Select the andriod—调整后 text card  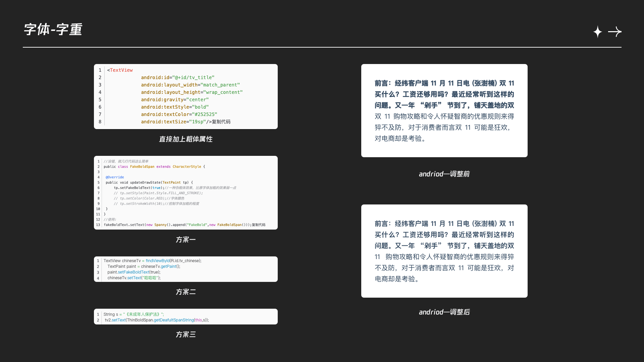pyautogui.click(x=444, y=251)
